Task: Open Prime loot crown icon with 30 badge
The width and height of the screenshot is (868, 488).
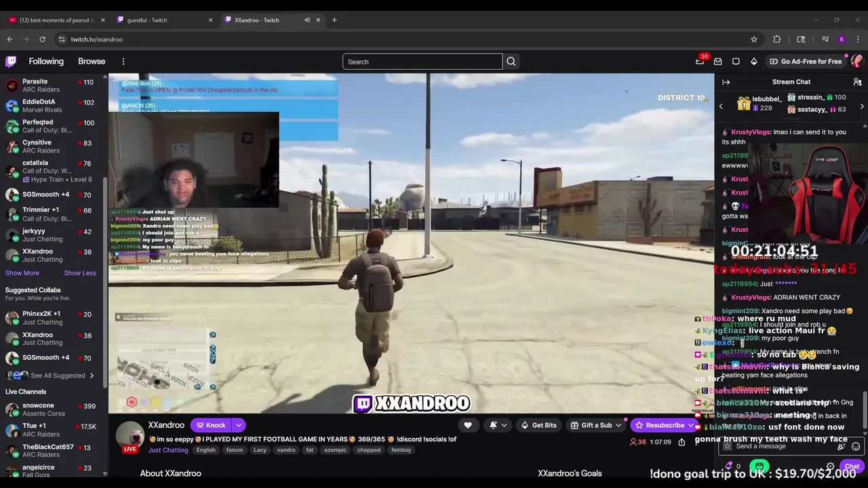Action: coord(700,62)
